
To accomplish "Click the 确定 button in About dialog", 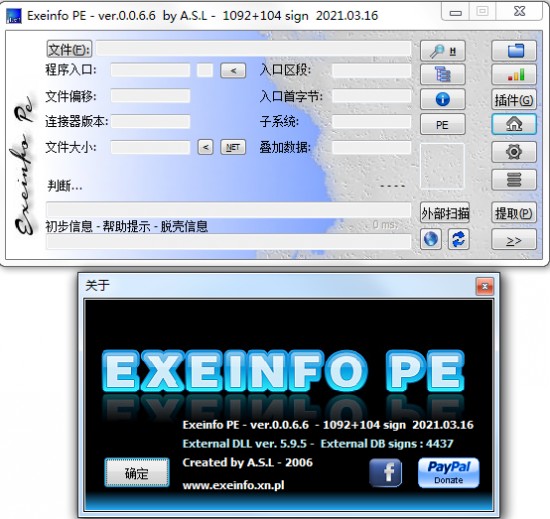I will pos(137,472).
